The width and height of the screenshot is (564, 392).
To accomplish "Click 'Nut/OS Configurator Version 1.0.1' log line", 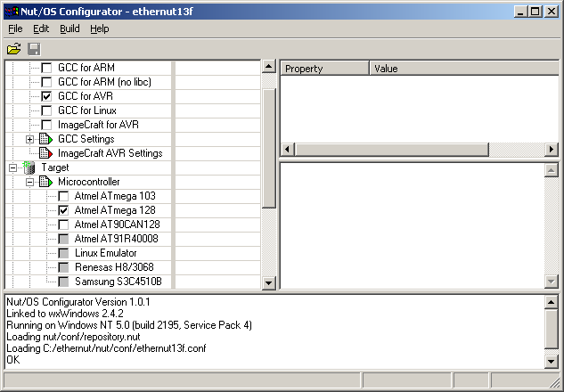I will pos(78,302).
